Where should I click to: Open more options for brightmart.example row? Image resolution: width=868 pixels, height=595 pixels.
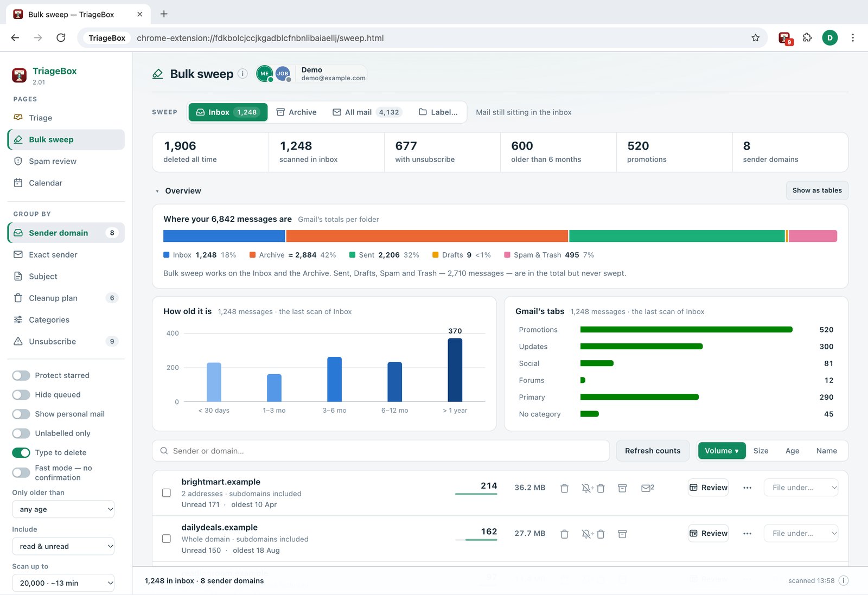click(747, 488)
